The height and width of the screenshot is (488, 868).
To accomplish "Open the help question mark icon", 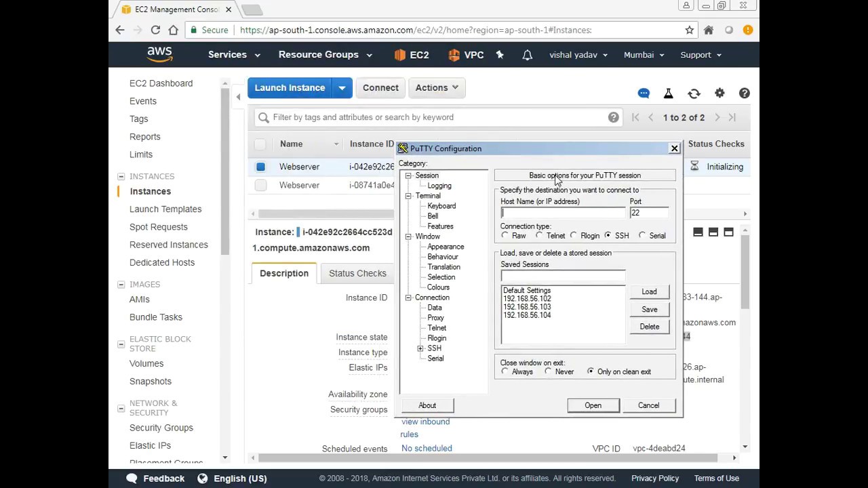I will (744, 93).
